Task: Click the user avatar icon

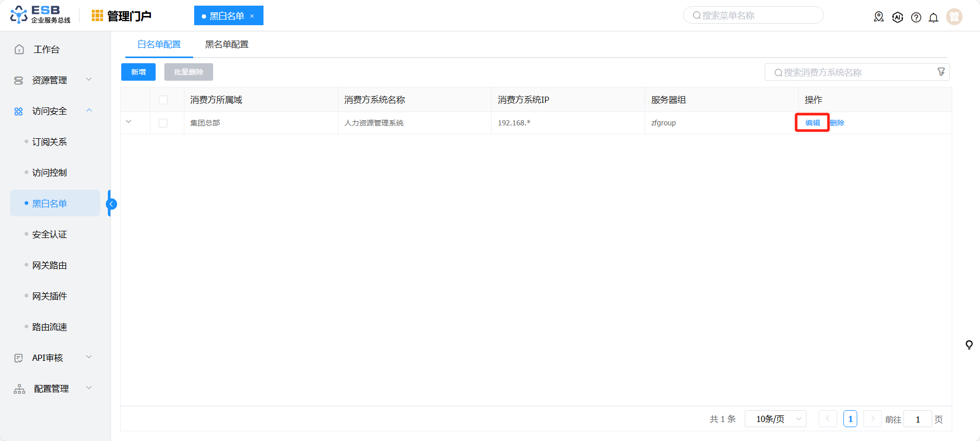Action: point(954,17)
